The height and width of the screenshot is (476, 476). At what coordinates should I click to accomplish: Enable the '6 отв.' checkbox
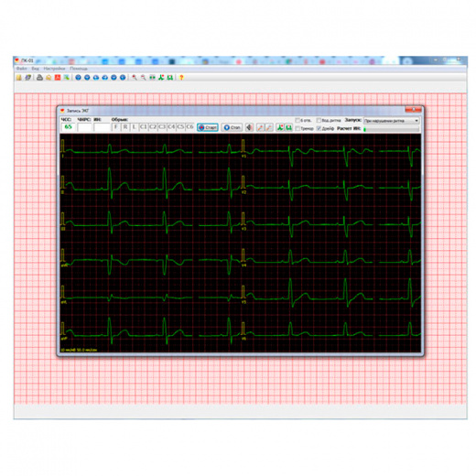297,121
